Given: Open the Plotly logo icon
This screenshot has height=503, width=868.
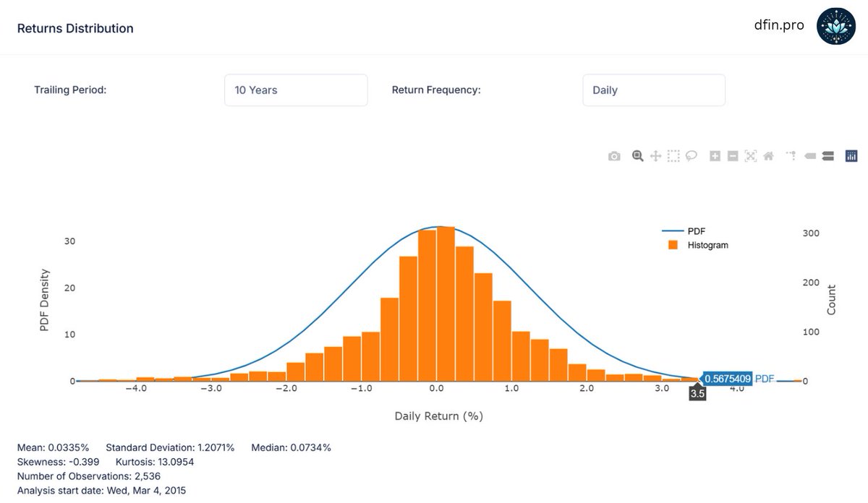Looking at the screenshot, I should tap(851, 156).
